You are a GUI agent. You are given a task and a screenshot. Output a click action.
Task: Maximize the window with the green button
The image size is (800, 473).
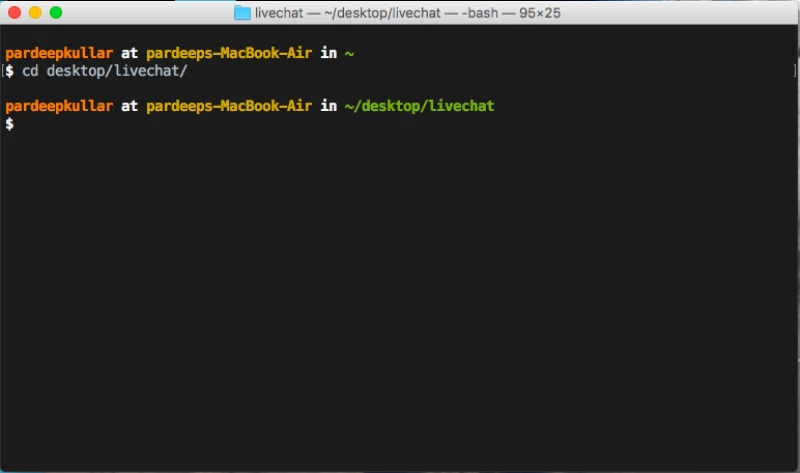(x=55, y=13)
